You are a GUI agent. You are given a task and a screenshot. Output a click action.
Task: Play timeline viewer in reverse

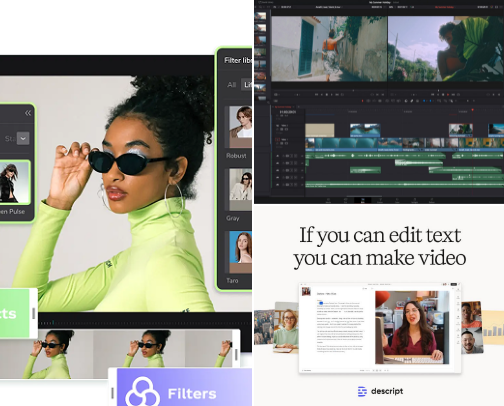point(438,94)
